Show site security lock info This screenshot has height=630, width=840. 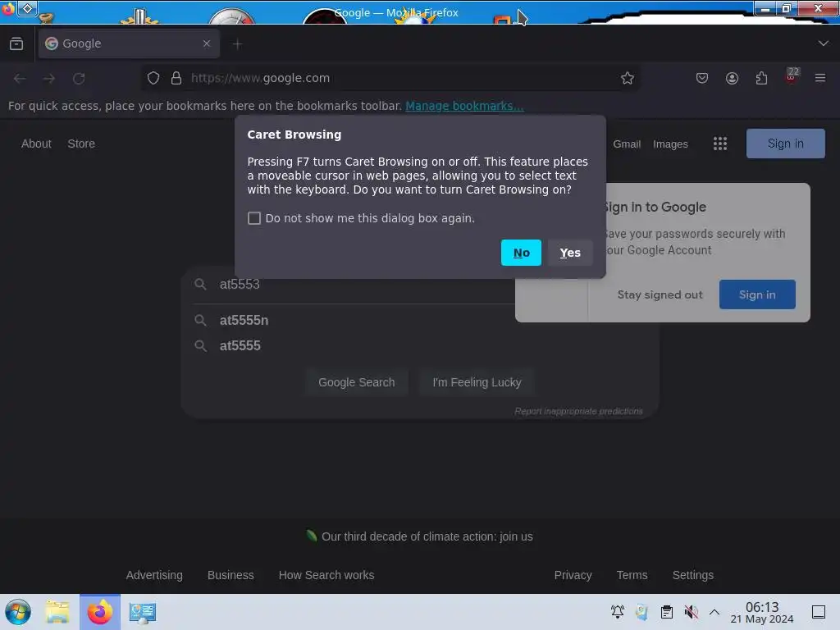tap(176, 78)
